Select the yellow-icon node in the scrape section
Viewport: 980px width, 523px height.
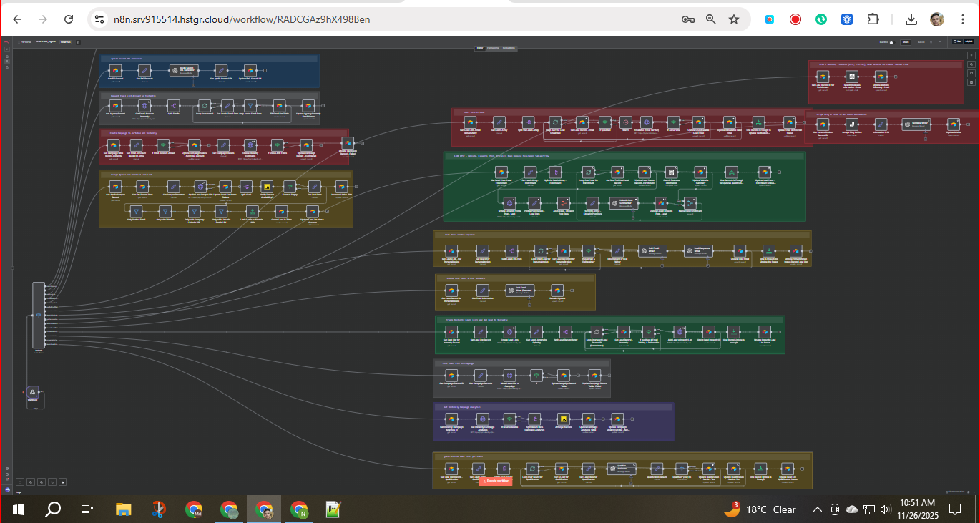coord(267,186)
